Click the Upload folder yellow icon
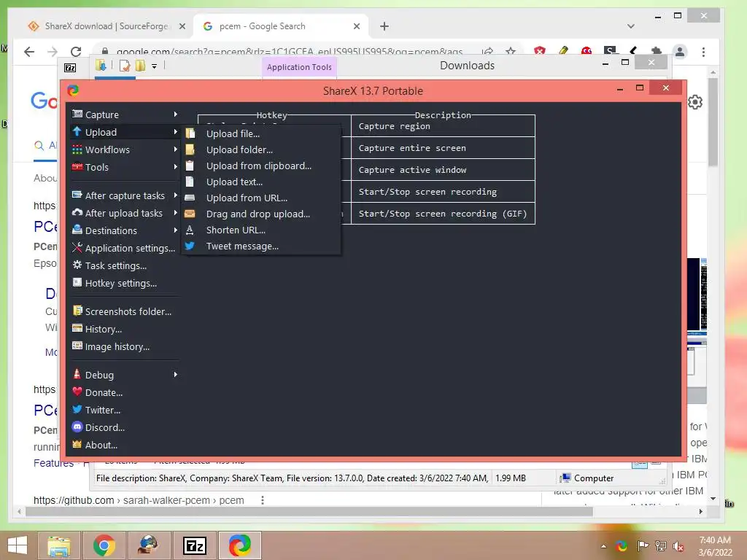 [x=190, y=149]
